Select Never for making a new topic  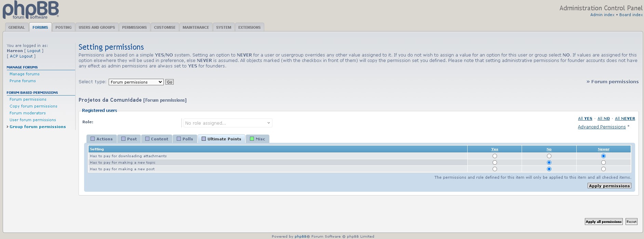click(603, 163)
